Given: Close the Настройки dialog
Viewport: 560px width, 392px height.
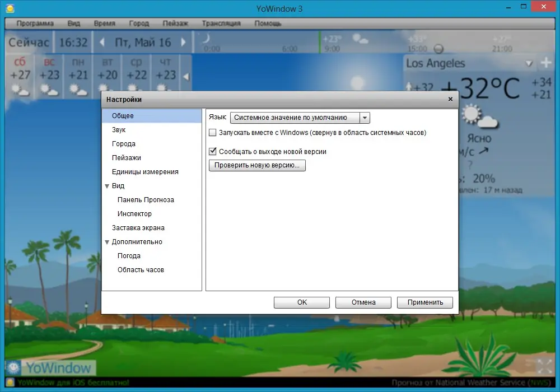Looking at the screenshot, I should click(450, 99).
